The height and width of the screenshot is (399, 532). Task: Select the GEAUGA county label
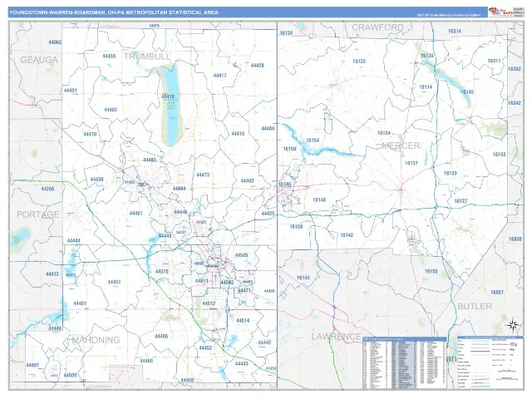pos(39,60)
